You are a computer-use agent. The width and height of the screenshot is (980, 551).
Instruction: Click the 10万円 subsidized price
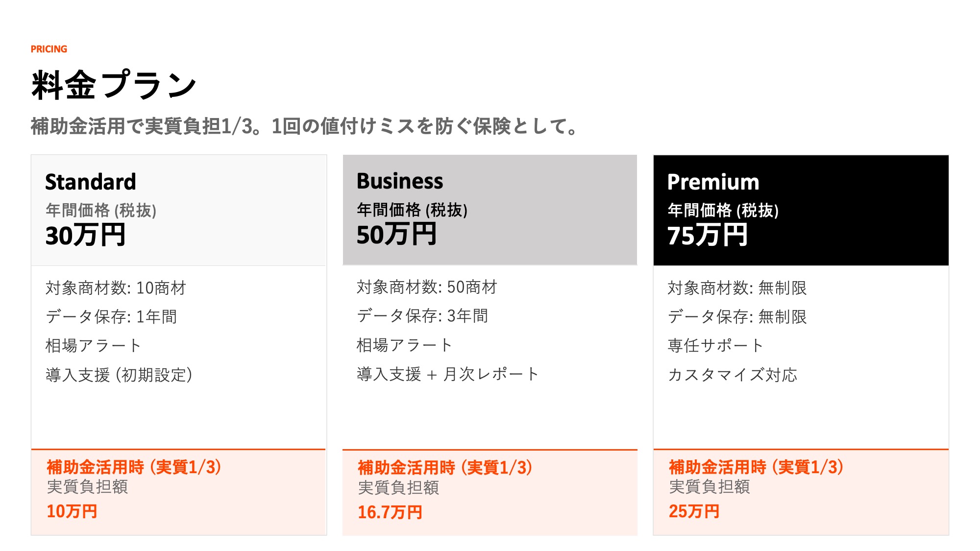[72, 511]
